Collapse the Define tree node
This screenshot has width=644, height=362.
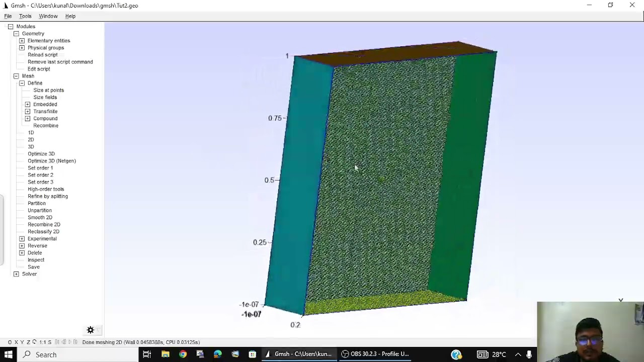pos(22,83)
